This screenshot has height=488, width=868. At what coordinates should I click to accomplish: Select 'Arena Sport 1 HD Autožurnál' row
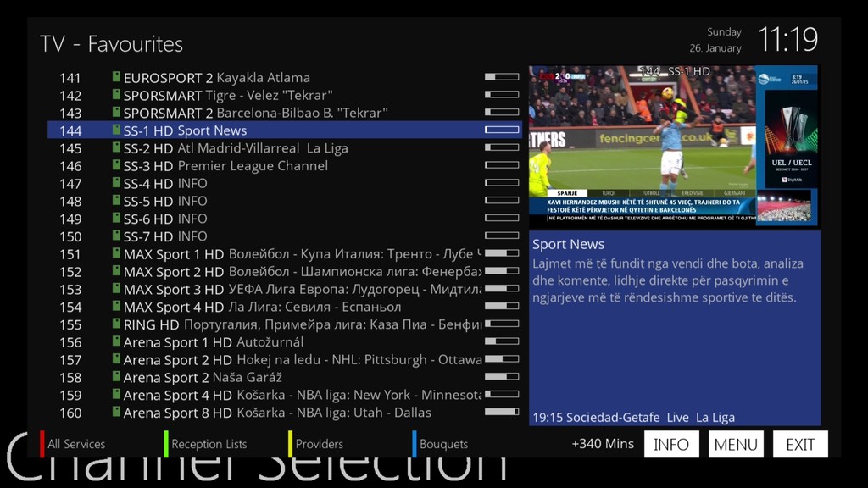coord(285,342)
